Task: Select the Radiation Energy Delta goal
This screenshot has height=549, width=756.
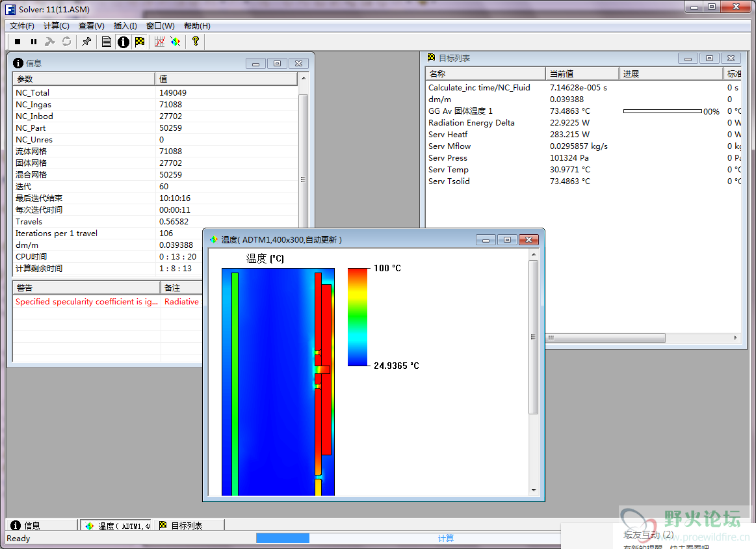Action: point(583,122)
